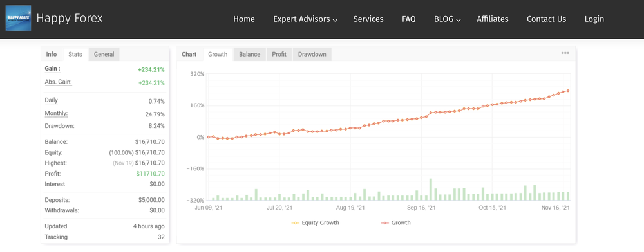Switch to the Stats tab

pyautogui.click(x=75, y=54)
